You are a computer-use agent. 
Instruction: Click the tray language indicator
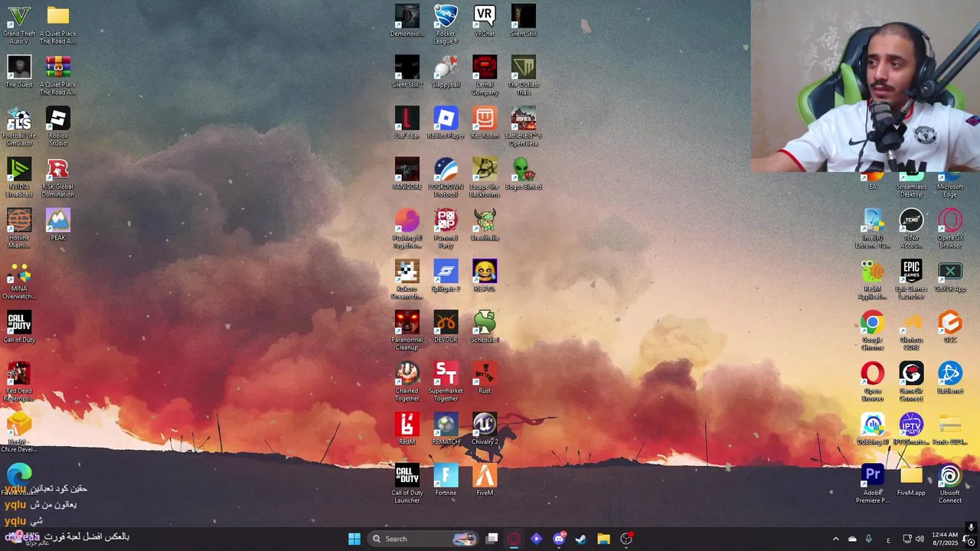coord(888,540)
